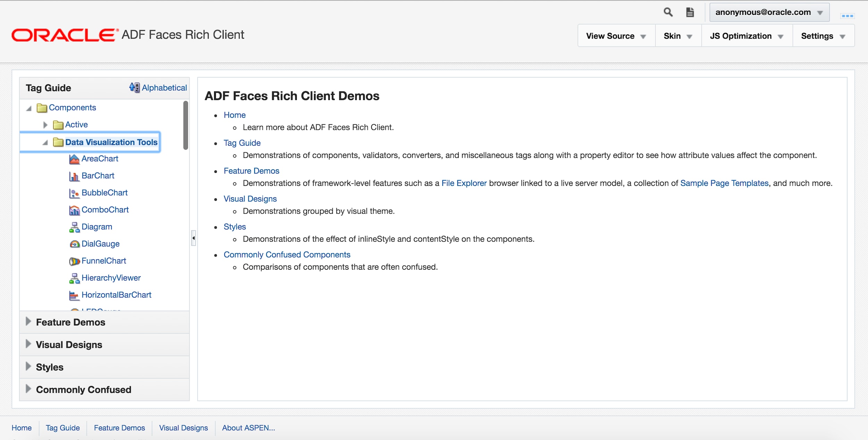The height and width of the screenshot is (440, 868).
Task: Collapse the Data Visualization Tools folder
Action: [45, 142]
